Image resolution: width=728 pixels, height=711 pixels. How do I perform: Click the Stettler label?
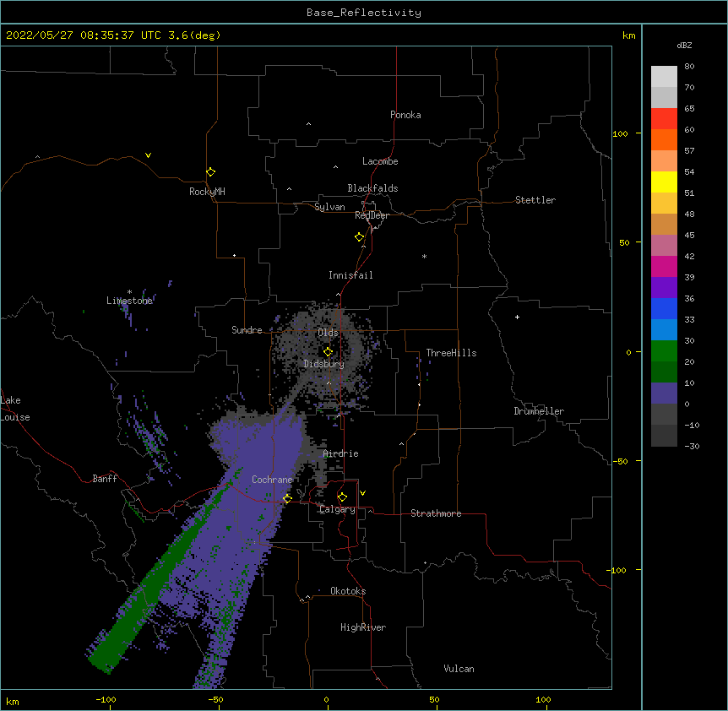pos(535,200)
